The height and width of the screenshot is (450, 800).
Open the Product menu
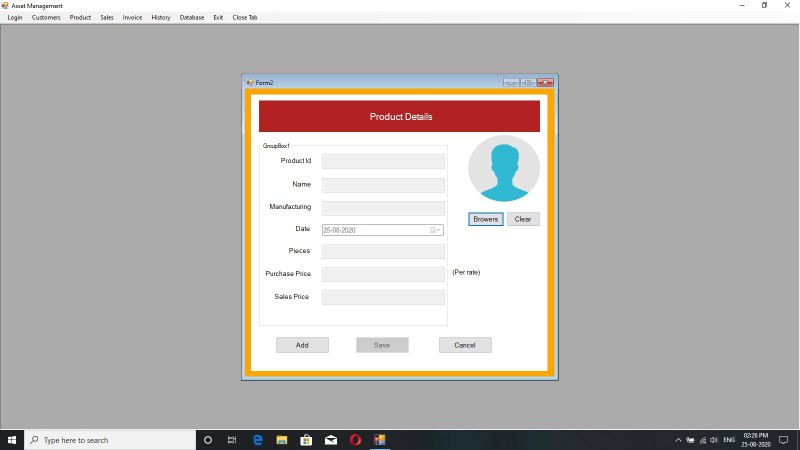click(80, 17)
